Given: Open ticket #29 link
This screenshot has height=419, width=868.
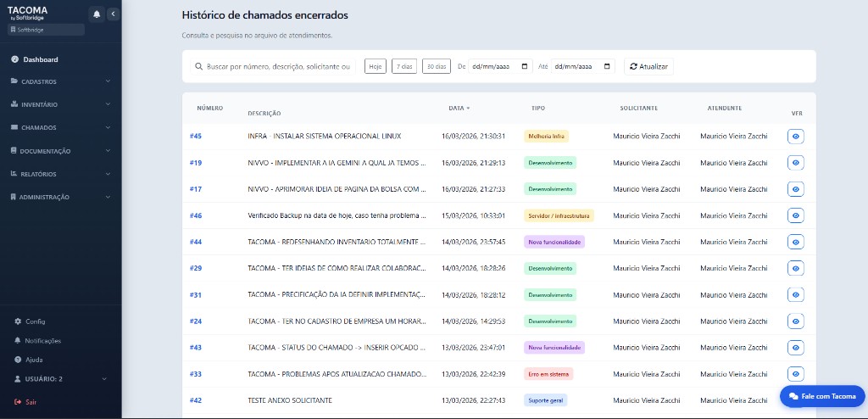Looking at the screenshot, I should click(196, 268).
